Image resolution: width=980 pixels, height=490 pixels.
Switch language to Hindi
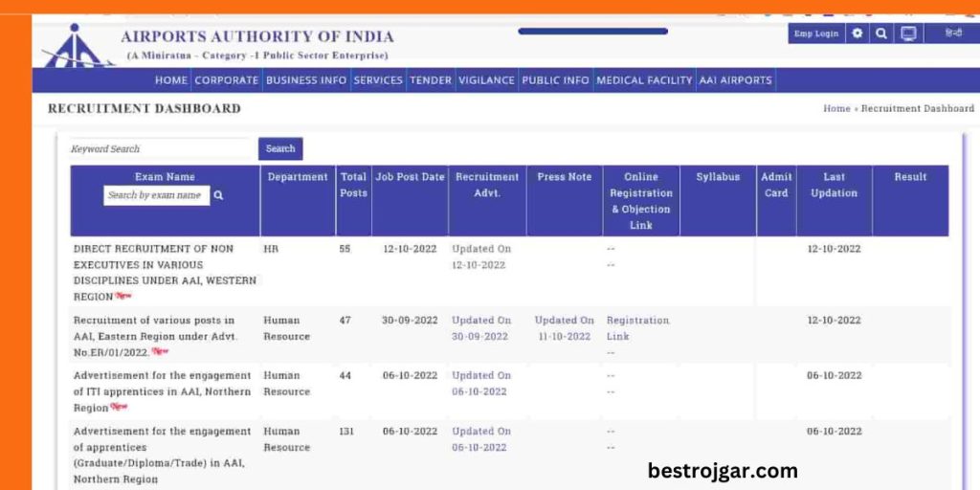(x=953, y=33)
